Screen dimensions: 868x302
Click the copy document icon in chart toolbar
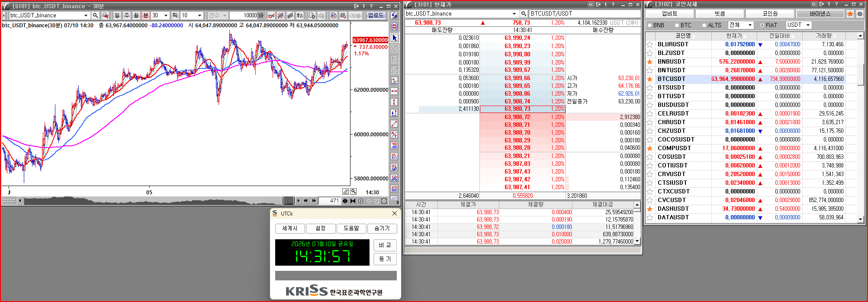point(312,15)
